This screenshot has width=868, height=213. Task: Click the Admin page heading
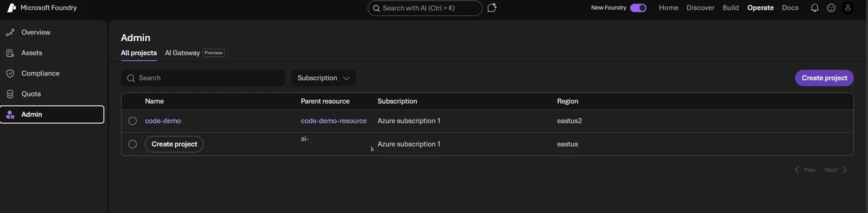(135, 38)
